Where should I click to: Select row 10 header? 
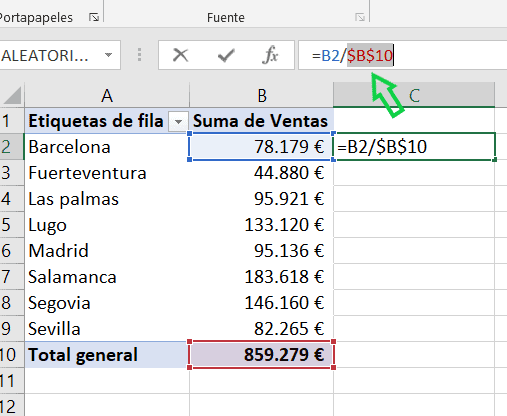click(x=12, y=355)
